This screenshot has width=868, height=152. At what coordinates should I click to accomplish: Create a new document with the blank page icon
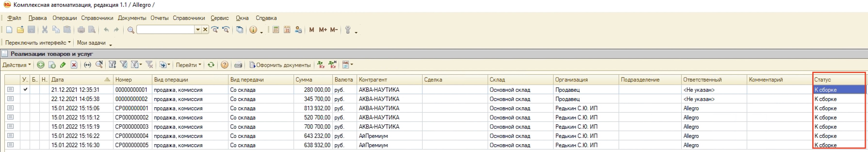tap(9, 30)
